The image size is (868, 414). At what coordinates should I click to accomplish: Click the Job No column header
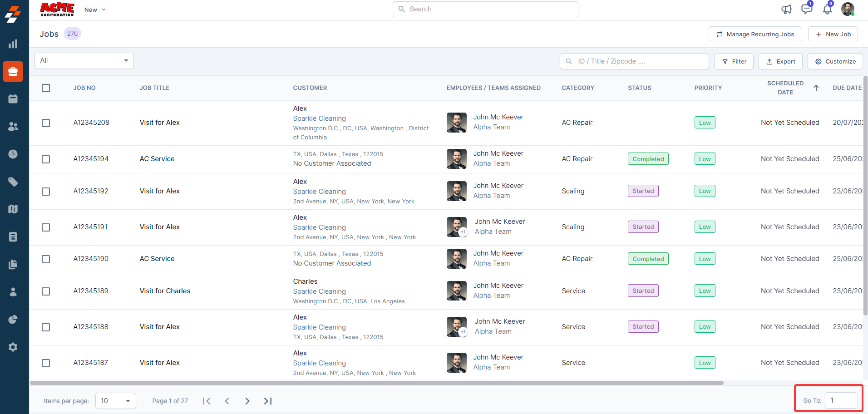[84, 88]
